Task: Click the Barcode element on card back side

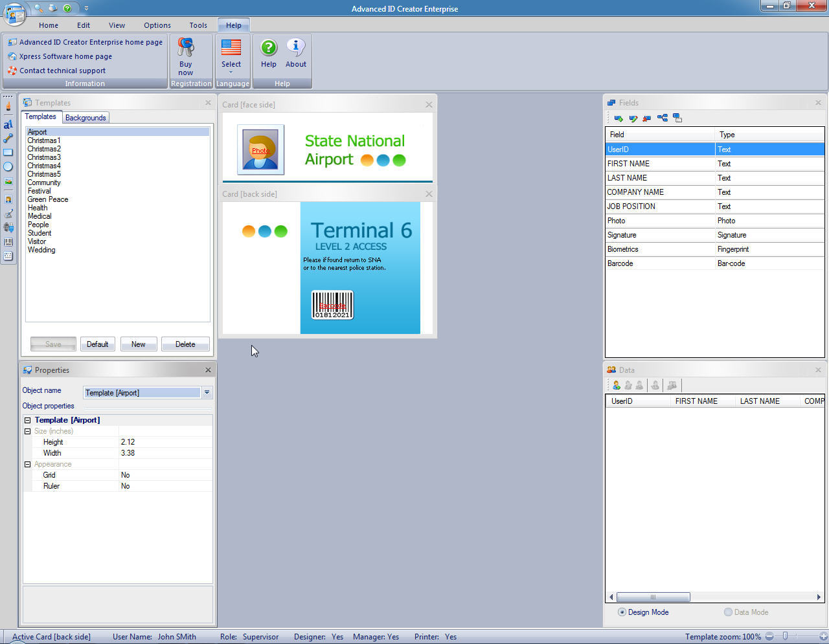Action: coord(332,305)
